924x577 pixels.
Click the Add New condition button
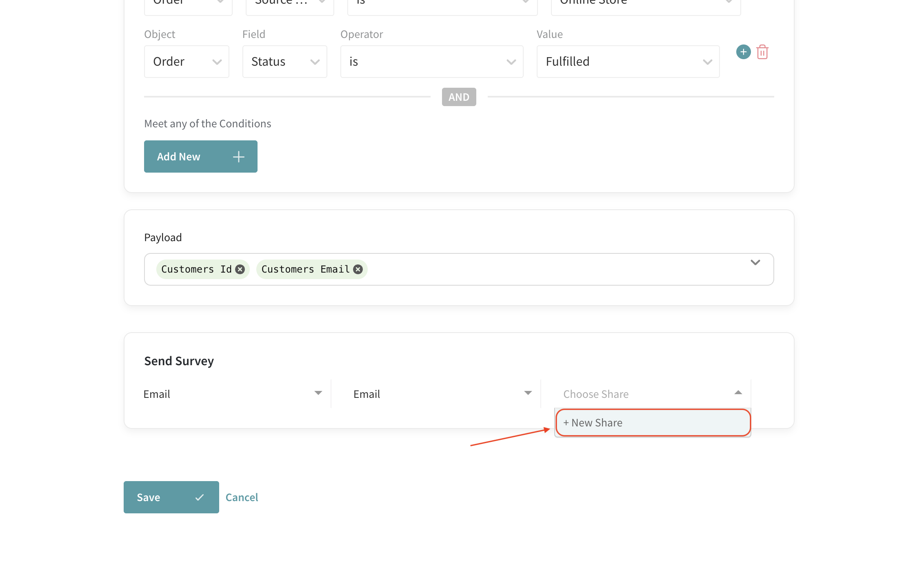tap(200, 157)
